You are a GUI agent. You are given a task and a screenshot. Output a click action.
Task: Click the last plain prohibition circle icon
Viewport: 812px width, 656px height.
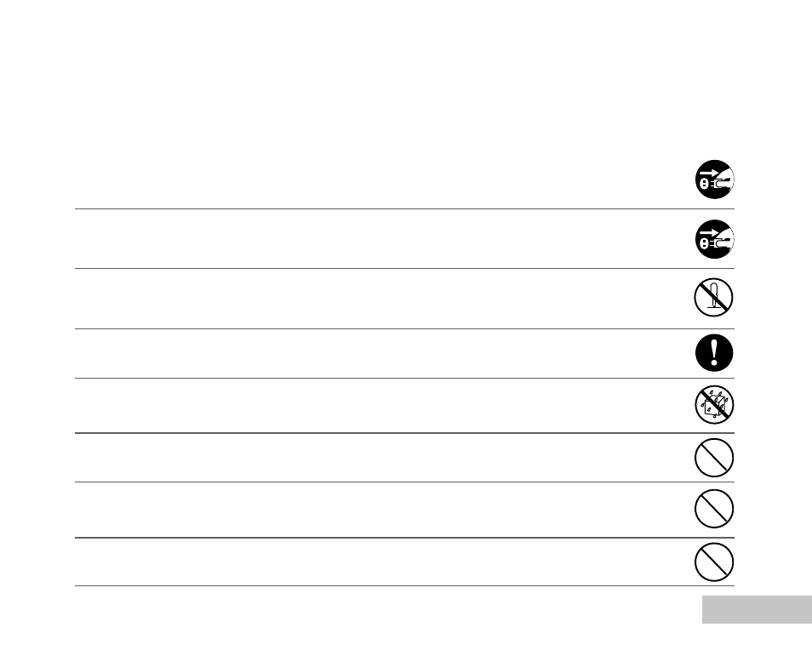714,562
